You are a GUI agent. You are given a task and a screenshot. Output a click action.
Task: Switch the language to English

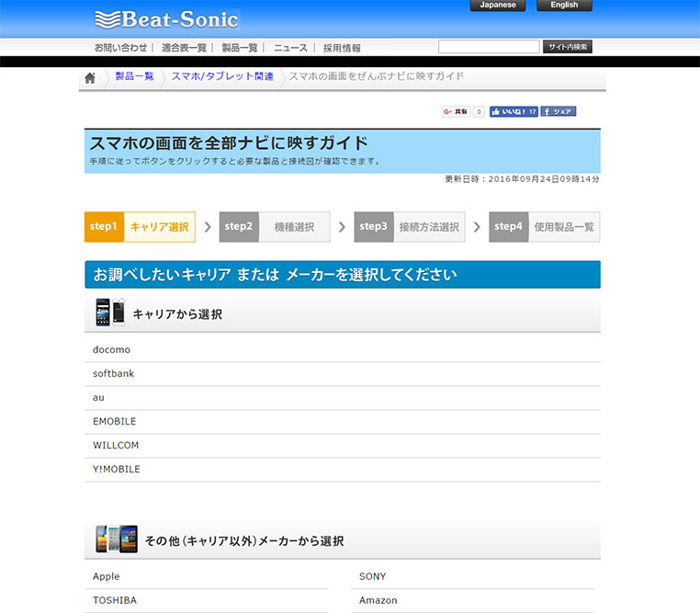coord(564,6)
